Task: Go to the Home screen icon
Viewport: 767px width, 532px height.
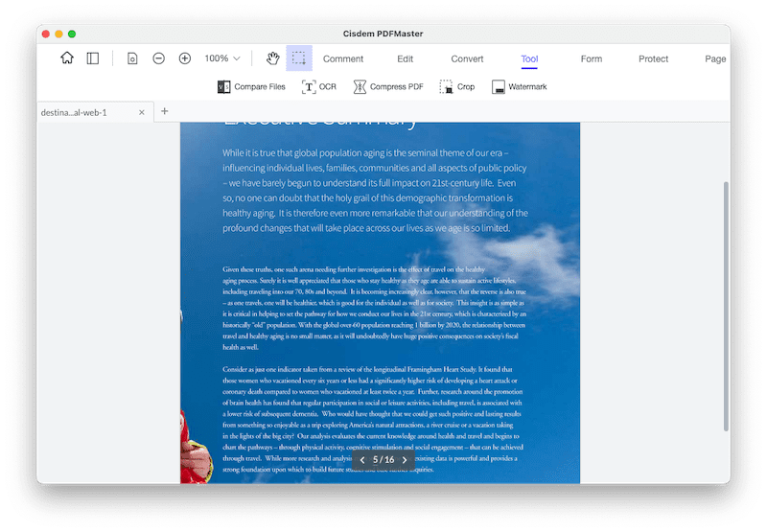Action: [67, 58]
